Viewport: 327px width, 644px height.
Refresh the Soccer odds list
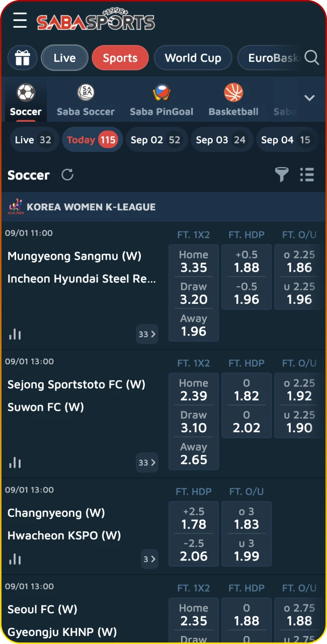(67, 175)
